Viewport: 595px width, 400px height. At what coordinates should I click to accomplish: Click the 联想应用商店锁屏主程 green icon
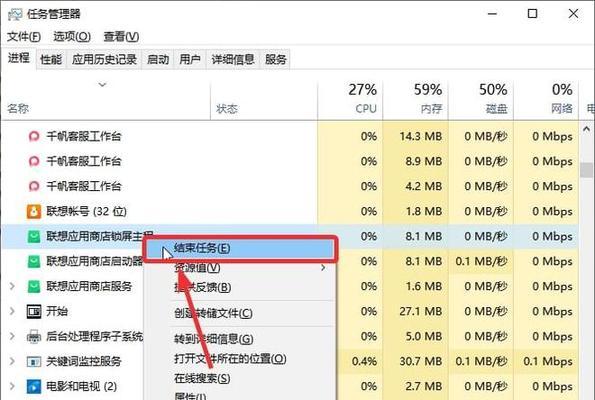(34, 236)
